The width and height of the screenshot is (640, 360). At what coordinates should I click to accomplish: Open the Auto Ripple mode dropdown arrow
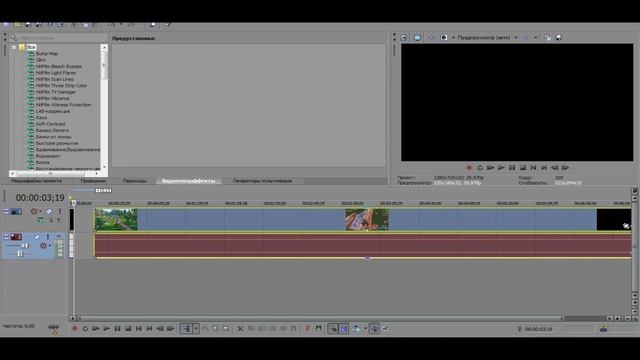365,329
